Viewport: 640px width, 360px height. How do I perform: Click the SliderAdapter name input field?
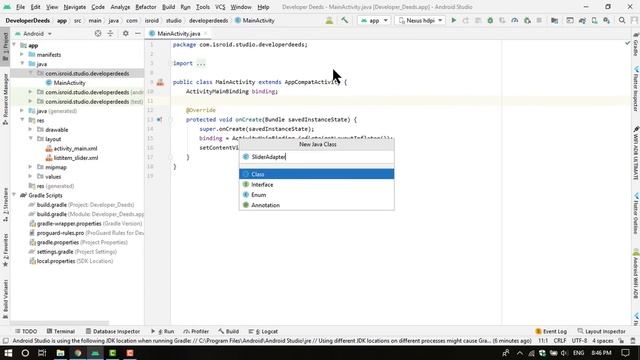[x=317, y=157]
